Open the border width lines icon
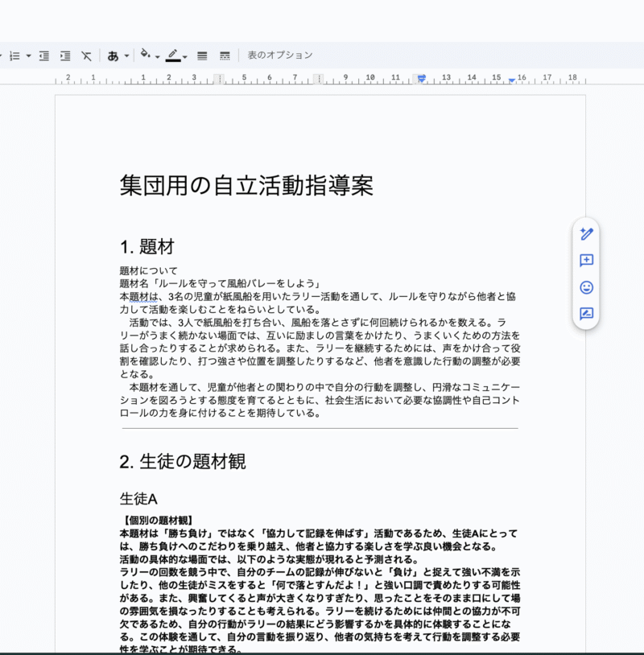Image resolution: width=644 pixels, height=655 pixels. (202, 56)
